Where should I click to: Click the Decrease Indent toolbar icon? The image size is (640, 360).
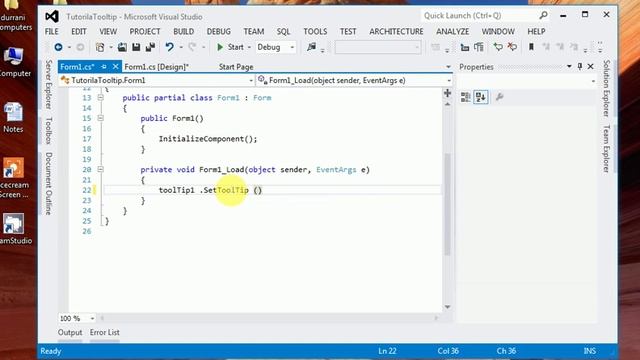(464, 47)
